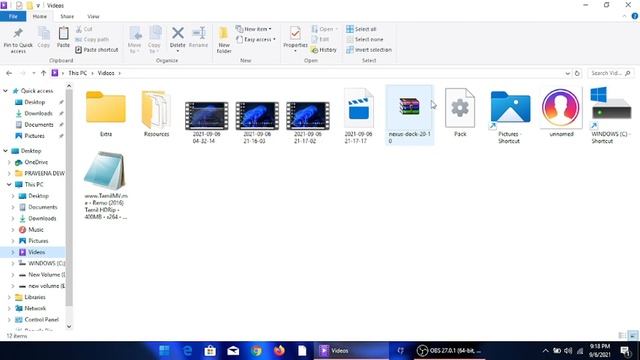Switch to the Home ribbon tab
This screenshot has height=360, width=640.
click(x=40, y=16)
